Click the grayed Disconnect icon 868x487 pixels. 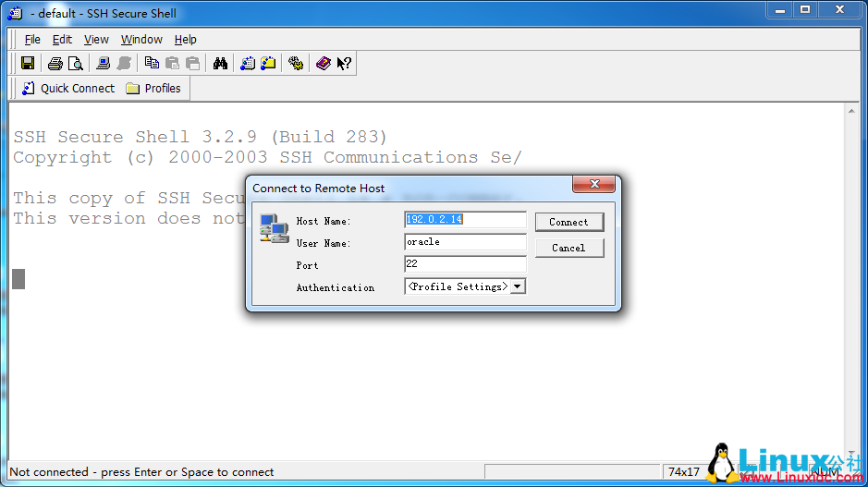[124, 63]
